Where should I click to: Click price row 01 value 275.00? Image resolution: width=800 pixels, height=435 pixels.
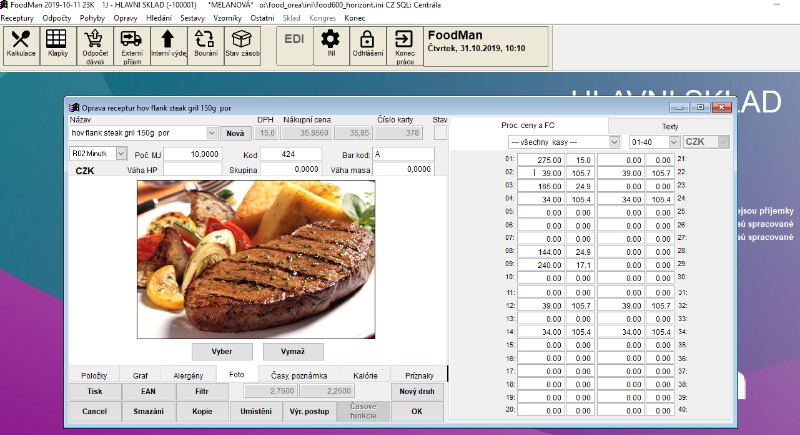point(541,160)
